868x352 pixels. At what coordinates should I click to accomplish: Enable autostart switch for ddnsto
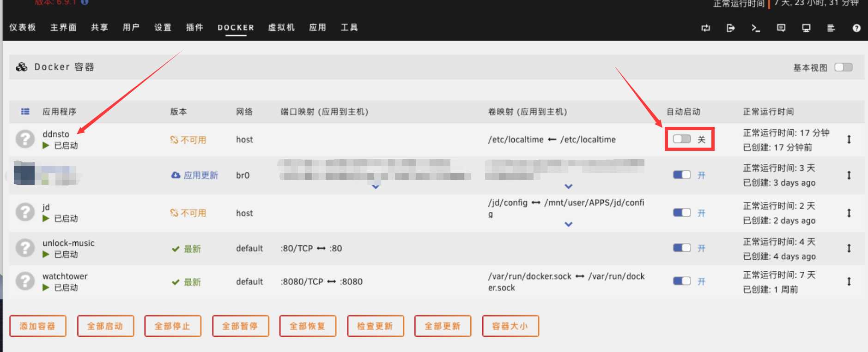click(x=682, y=139)
